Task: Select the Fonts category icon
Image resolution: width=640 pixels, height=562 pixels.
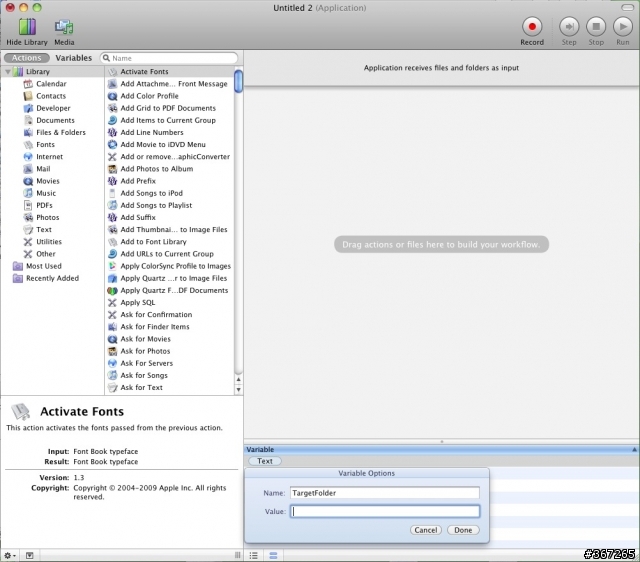Action: (x=28, y=144)
